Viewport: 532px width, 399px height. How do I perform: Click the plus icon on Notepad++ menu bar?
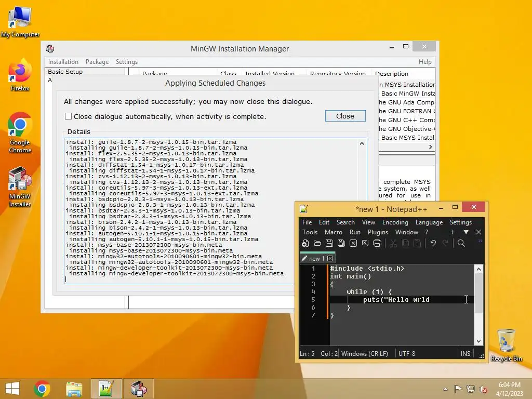tap(453, 232)
